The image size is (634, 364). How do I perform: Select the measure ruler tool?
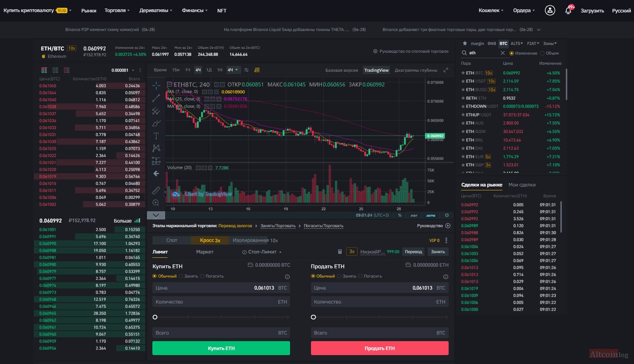156,190
